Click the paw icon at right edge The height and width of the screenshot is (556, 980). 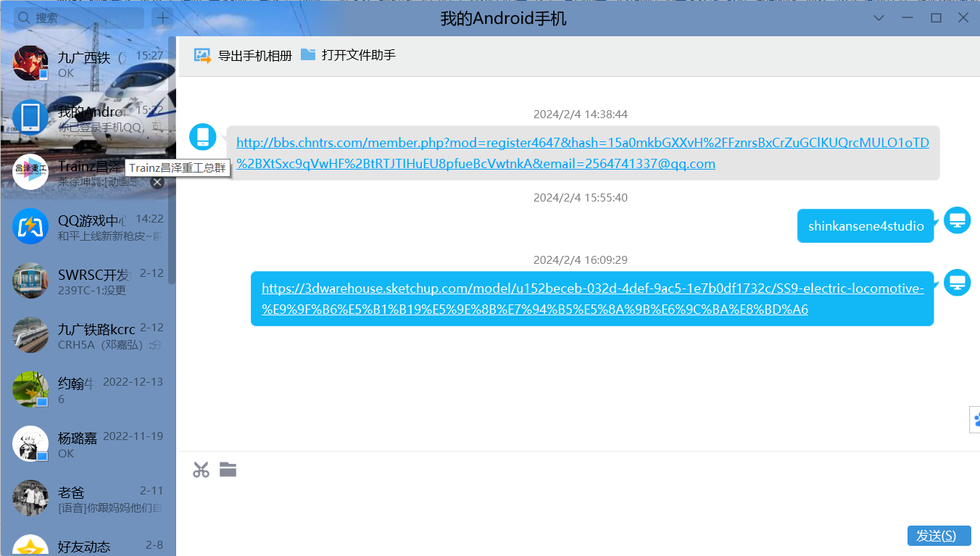976,419
